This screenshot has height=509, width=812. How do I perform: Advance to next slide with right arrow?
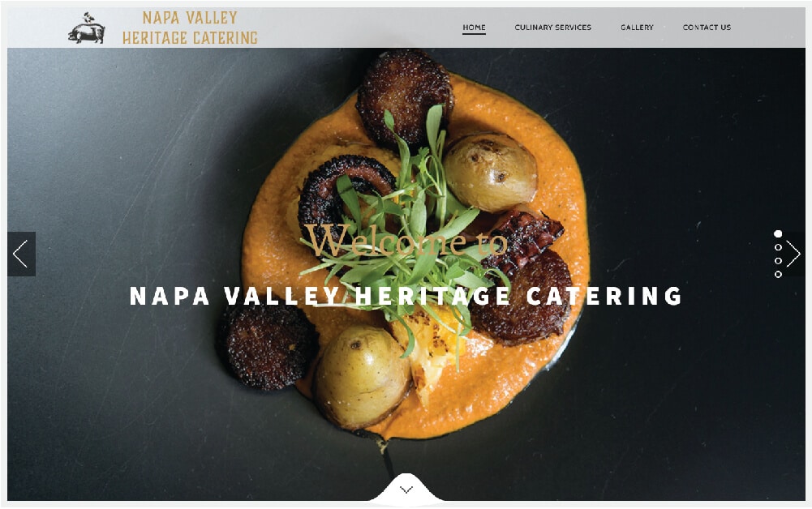[793, 254]
